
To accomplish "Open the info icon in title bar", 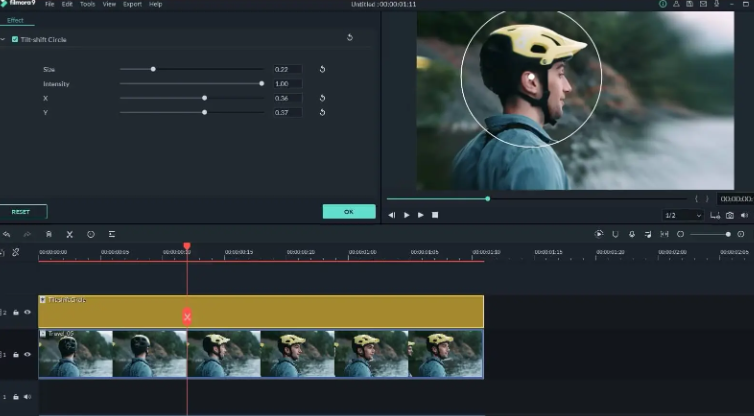I will pos(663,4).
